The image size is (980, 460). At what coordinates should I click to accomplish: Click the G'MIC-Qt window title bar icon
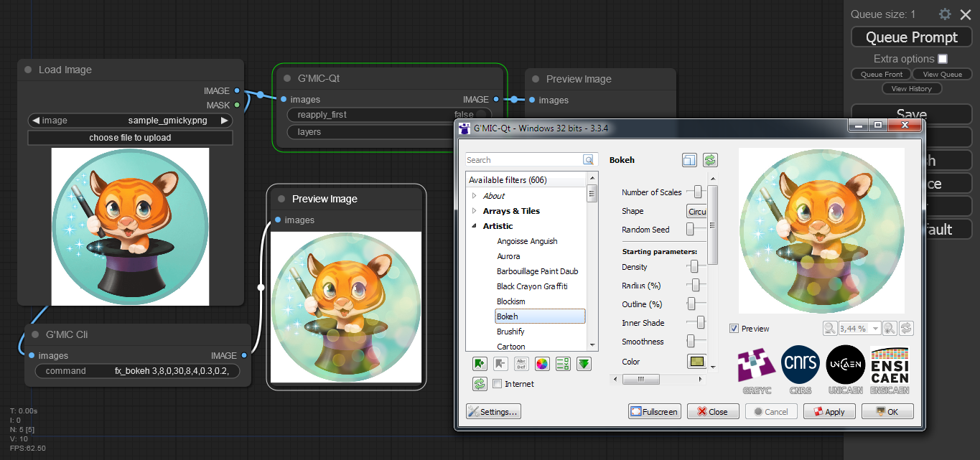pos(465,128)
